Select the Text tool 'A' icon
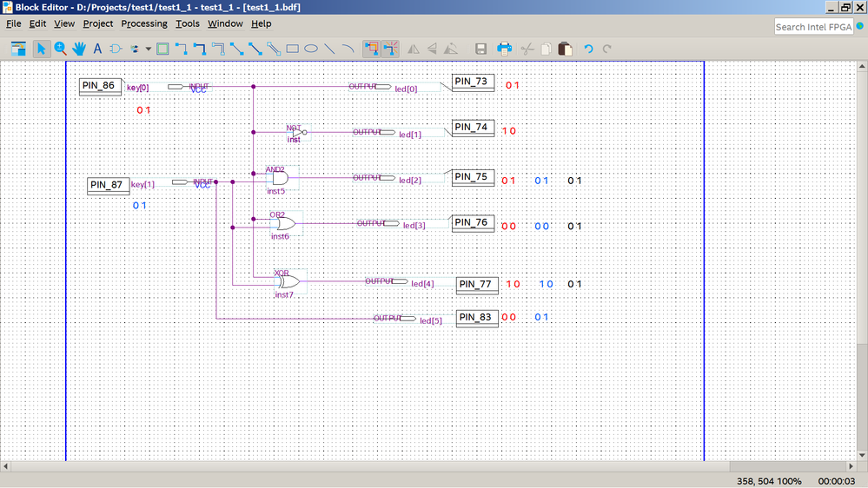The height and width of the screenshot is (488, 868). click(97, 49)
